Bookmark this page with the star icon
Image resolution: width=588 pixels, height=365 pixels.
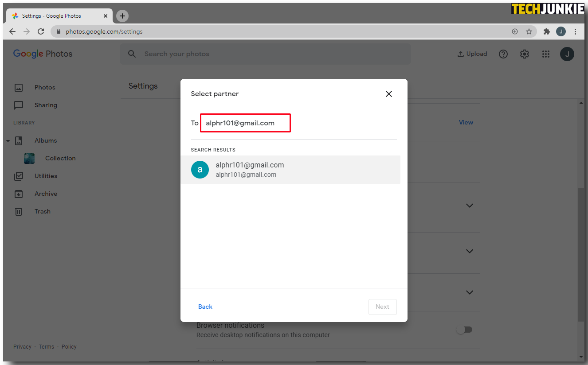click(529, 31)
